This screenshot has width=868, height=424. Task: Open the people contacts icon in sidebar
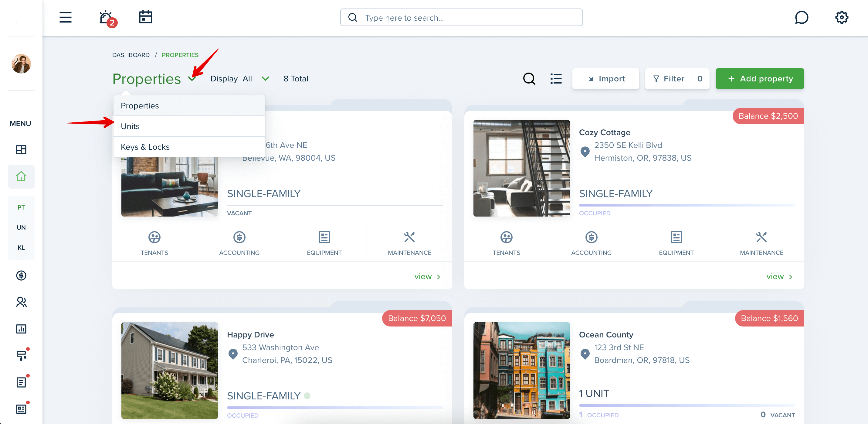coord(21,302)
